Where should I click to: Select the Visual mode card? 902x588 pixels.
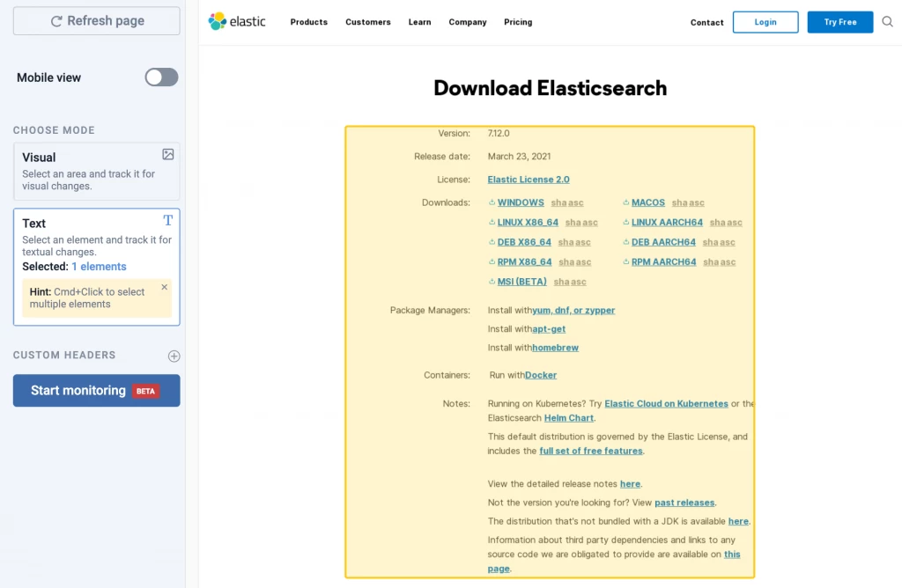click(x=97, y=172)
